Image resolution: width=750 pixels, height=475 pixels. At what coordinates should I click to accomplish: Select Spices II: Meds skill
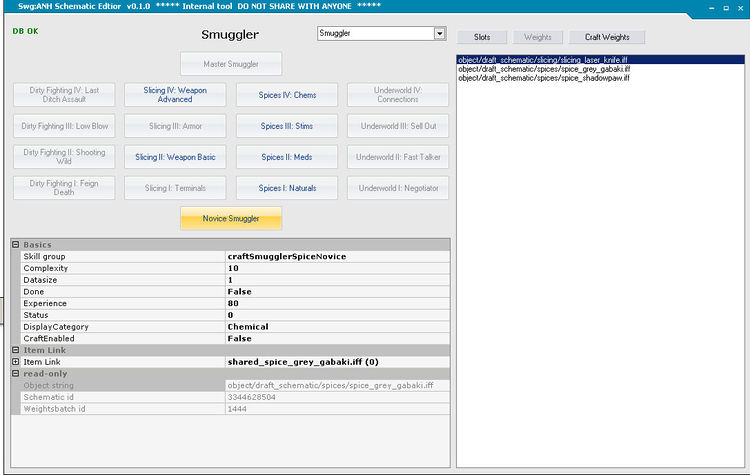point(288,157)
